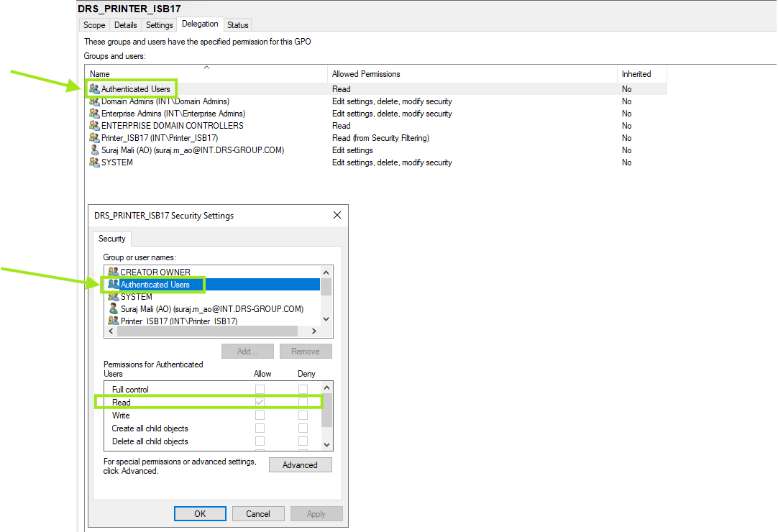
Task: Close the Security Settings dialog
Action: click(x=337, y=215)
